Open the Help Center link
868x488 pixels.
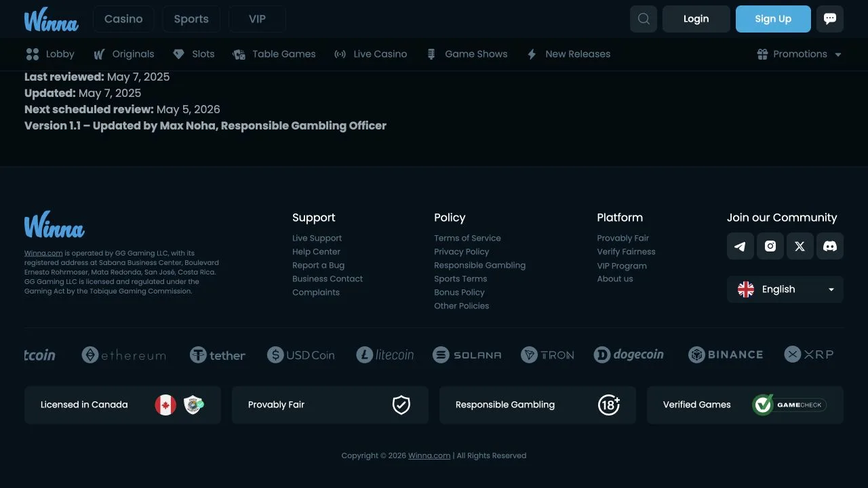coord(316,251)
